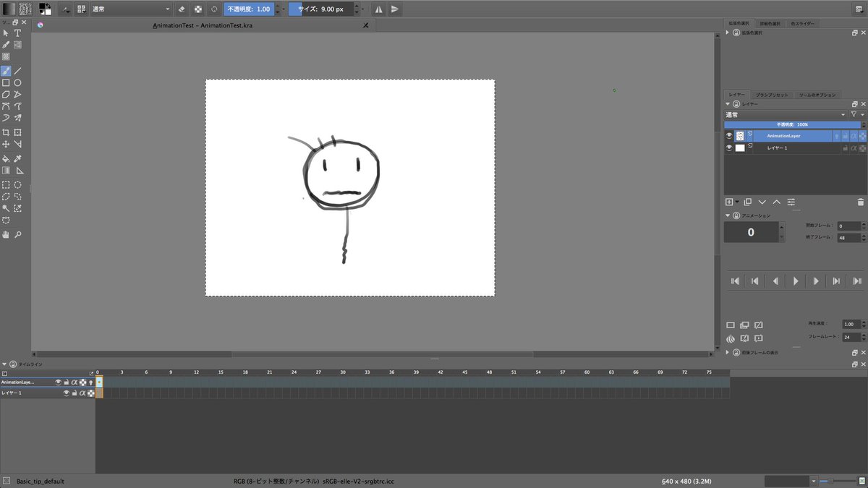Select the Line tool
Viewport: 868px width, 488px height.
coord(17,71)
